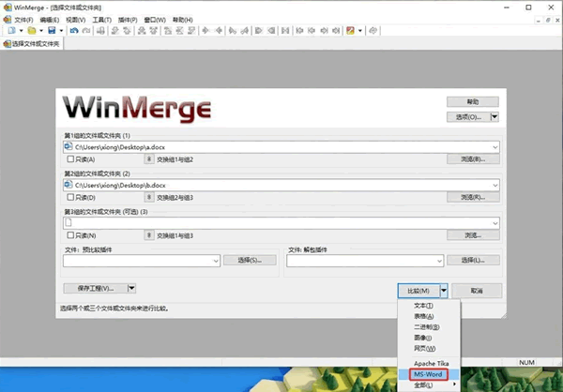The image size is (563, 392).
Task: Browse for the first file with 浏览(B)
Action: pos(473,159)
